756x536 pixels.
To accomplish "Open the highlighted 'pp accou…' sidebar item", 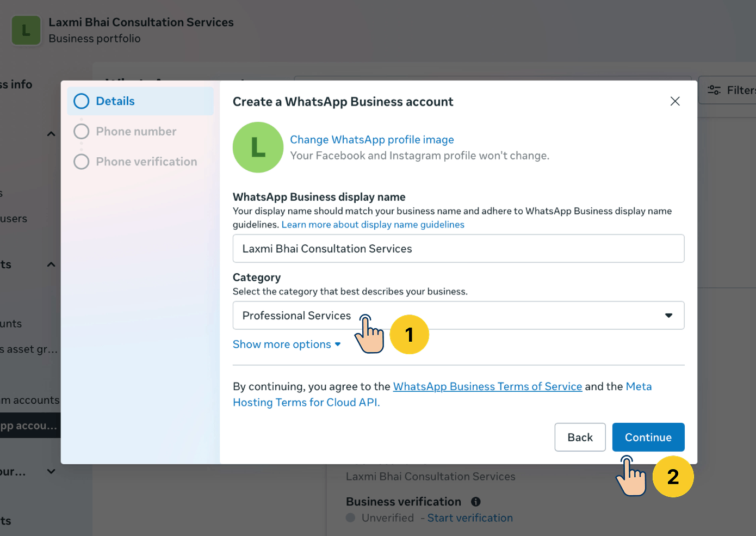I will 30,426.
